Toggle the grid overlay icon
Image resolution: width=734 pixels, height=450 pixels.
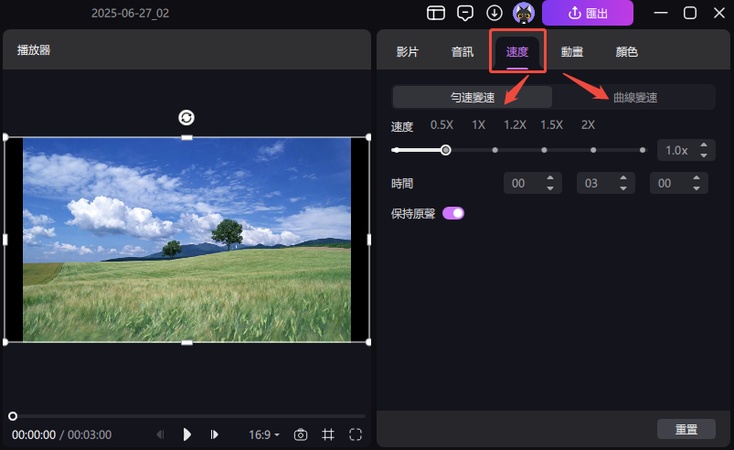coord(328,435)
